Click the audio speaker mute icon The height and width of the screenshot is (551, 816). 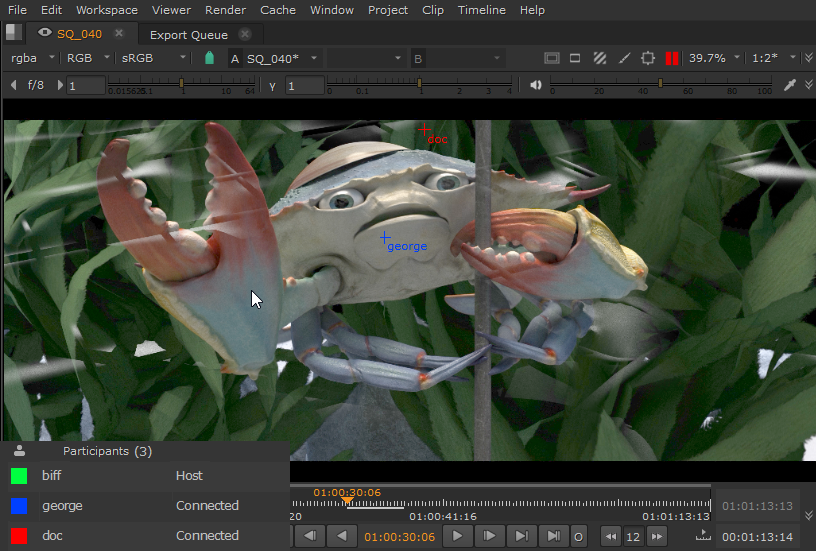pyautogui.click(x=536, y=85)
